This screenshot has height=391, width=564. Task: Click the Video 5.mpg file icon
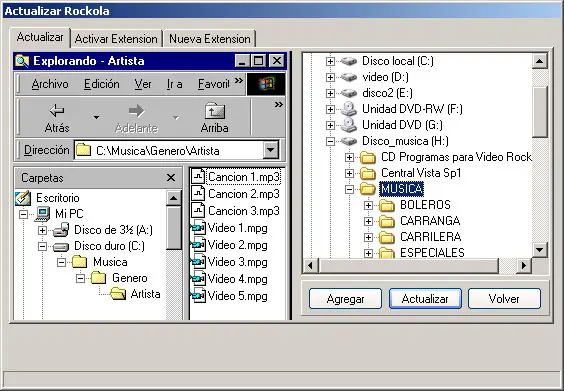[x=198, y=296]
